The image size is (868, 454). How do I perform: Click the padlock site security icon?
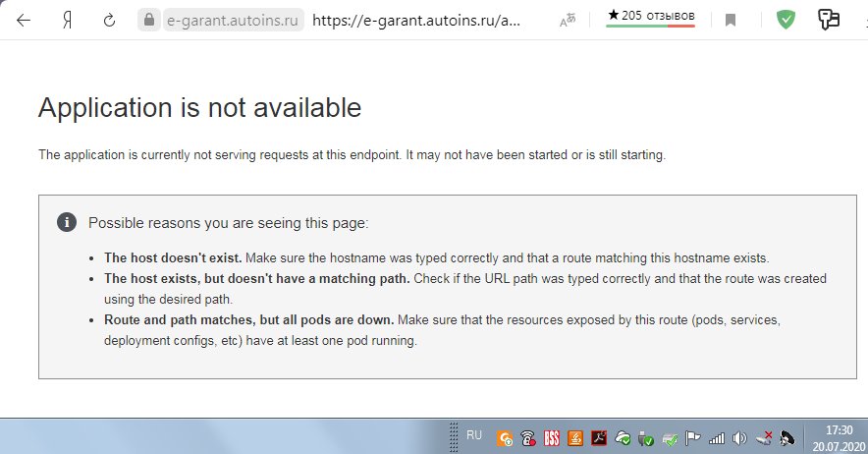(x=148, y=20)
